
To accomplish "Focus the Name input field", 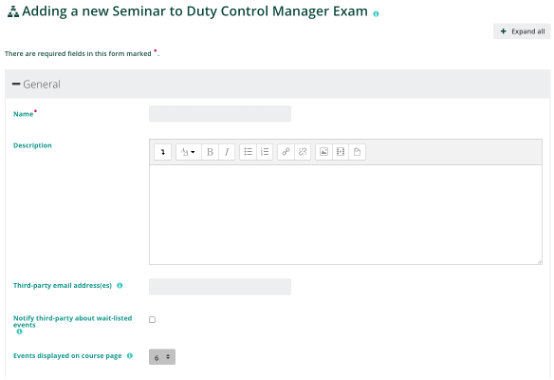I will (220, 114).
